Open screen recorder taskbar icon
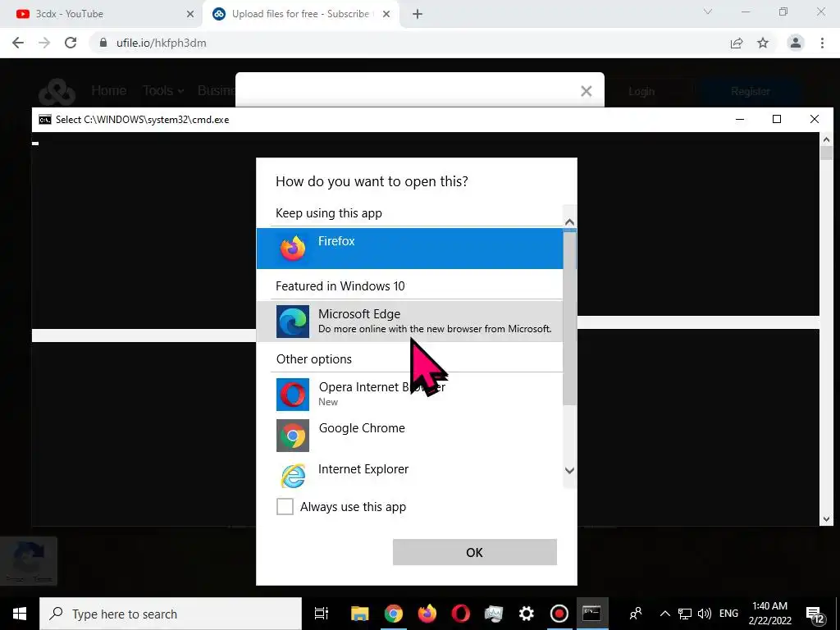 pos(559,614)
